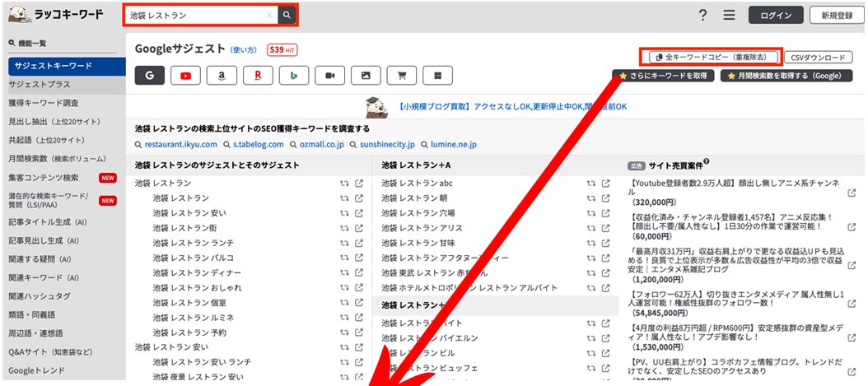Viewport: 868px width, 386px height.
Task: Open 小規模ブログ買取 banner link
Action: (x=512, y=107)
